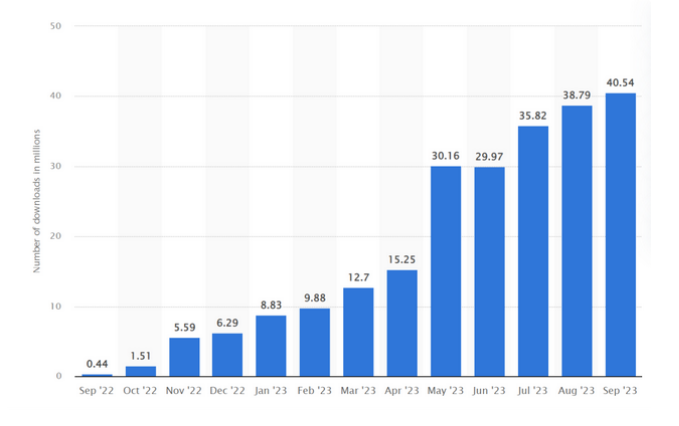Click the Sep '23 bar
Viewport: 679px width, 426px height.
tap(621, 235)
